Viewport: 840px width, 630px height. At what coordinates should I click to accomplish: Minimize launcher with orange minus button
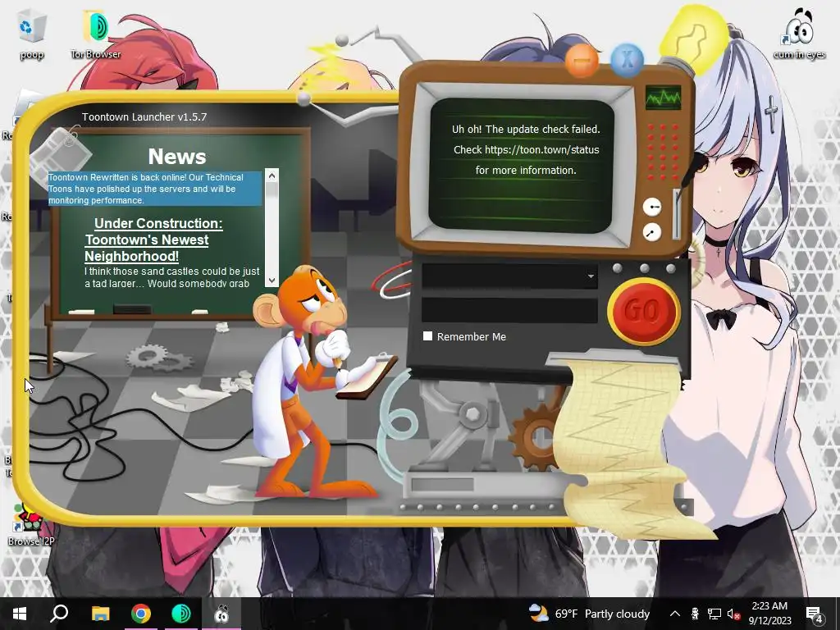point(582,60)
